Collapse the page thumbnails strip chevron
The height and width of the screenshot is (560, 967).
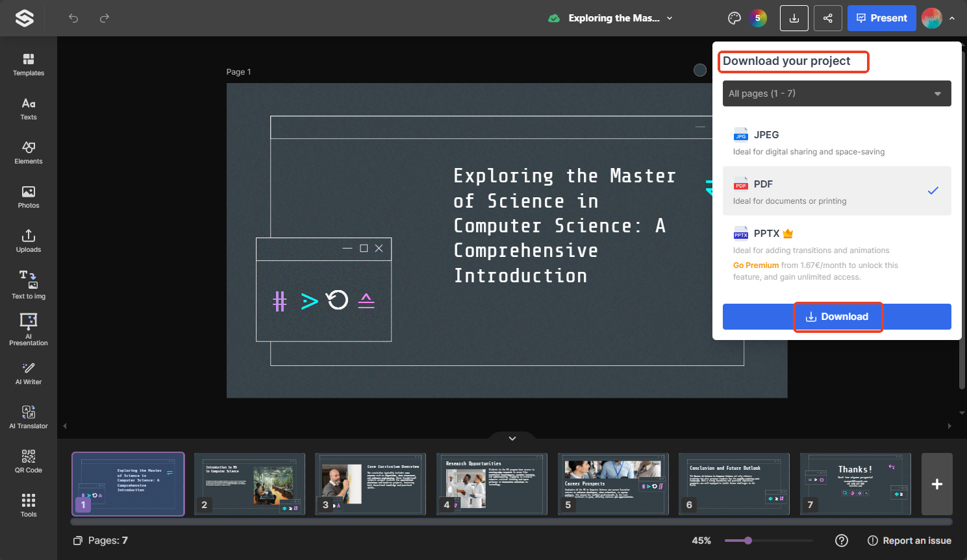pyautogui.click(x=512, y=439)
